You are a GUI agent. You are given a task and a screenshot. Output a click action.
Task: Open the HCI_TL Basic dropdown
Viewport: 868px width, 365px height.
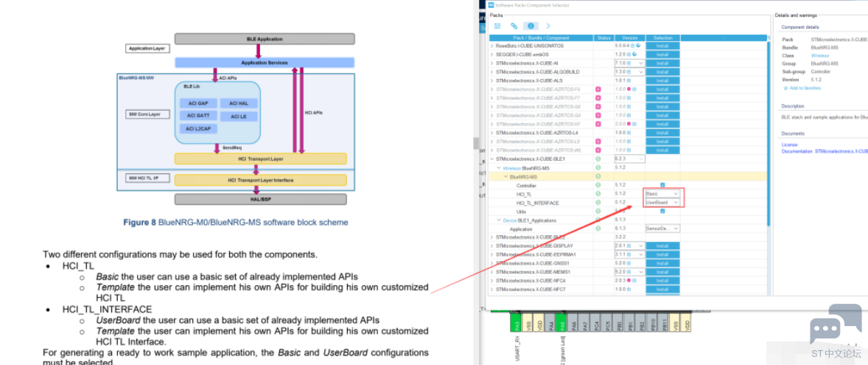[x=662, y=194]
